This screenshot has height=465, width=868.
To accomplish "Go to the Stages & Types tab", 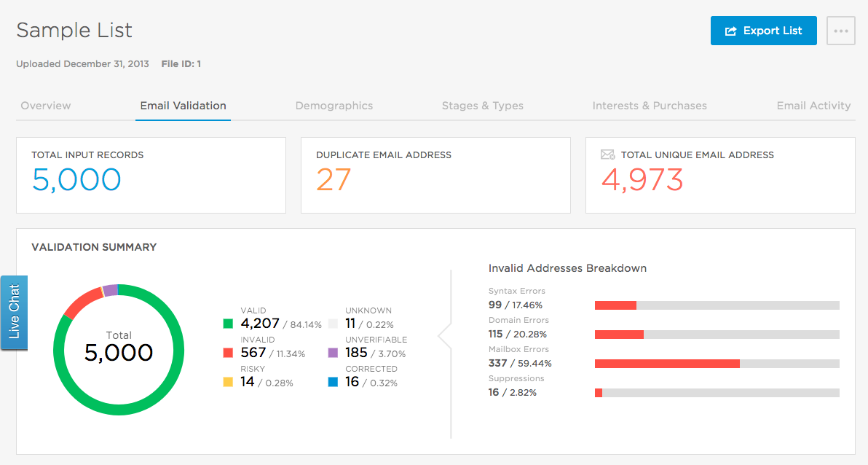I will 483,105.
